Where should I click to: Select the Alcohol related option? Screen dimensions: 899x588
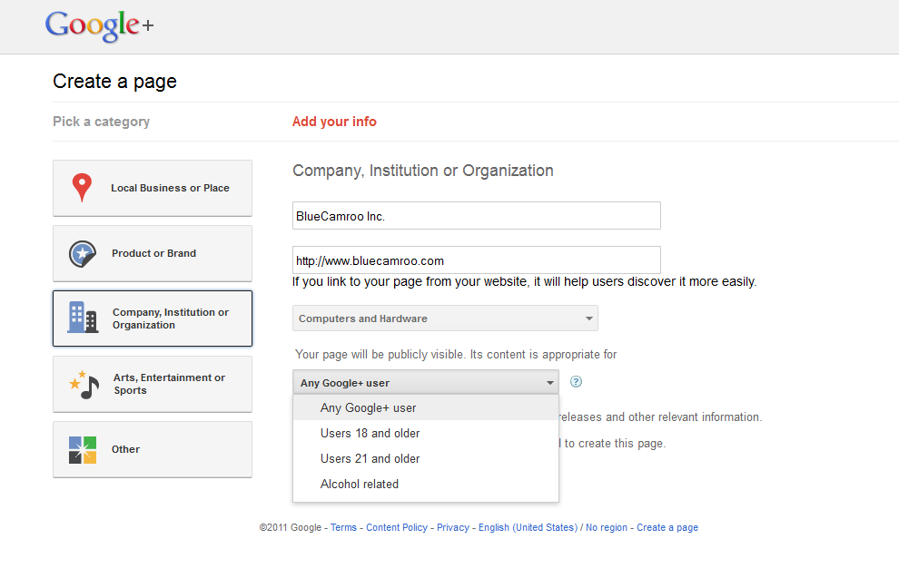[x=425, y=485]
